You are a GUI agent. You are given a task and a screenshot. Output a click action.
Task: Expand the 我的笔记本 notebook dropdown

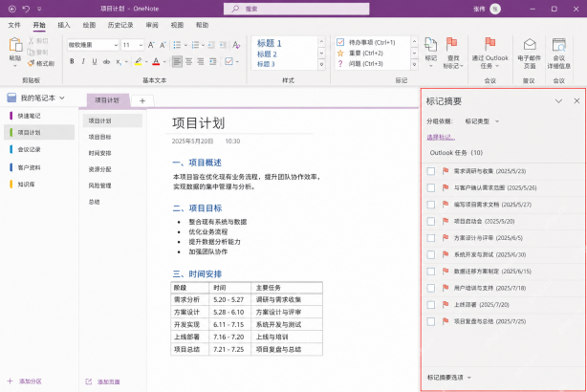[62, 98]
